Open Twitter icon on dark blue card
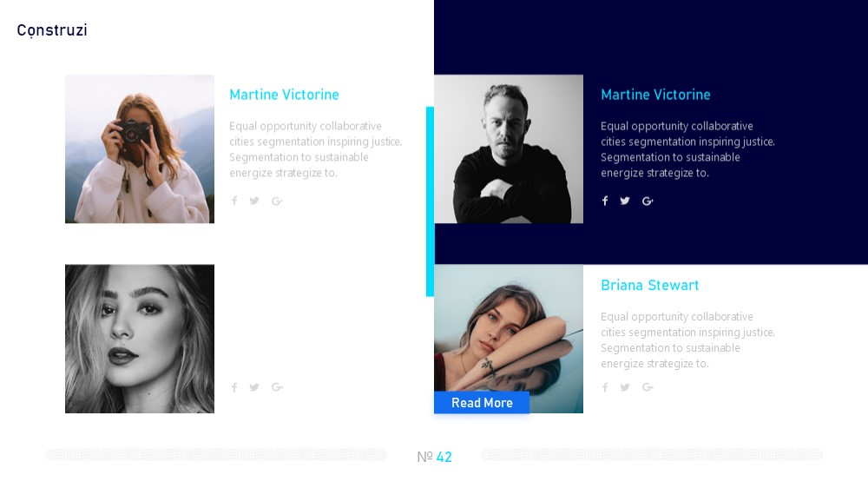This screenshot has width=868, height=488. tap(625, 201)
